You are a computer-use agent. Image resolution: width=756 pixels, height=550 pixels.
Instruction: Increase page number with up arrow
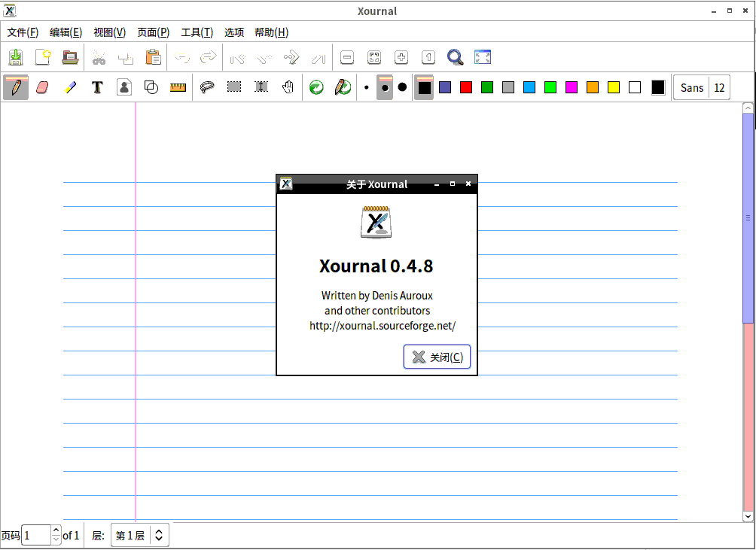[x=56, y=531]
